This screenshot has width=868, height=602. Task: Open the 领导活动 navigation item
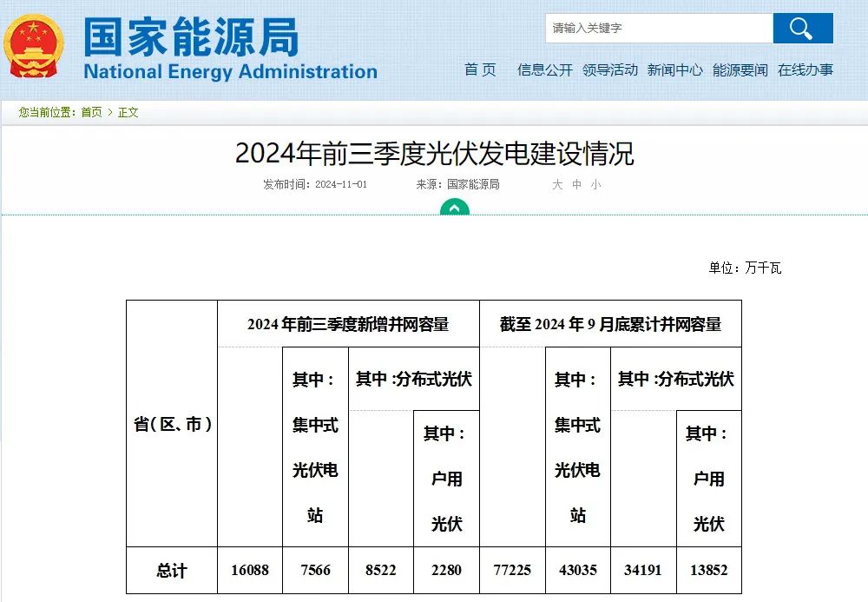click(x=609, y=70)
